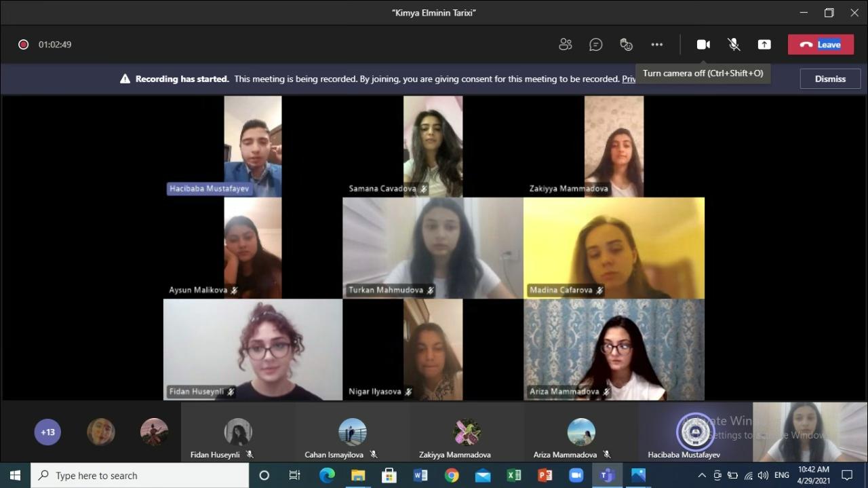Viewport: 868px width, 488px height.
Task: Open Microsoft Teams in the taskbar
Action: pos(607,475)
